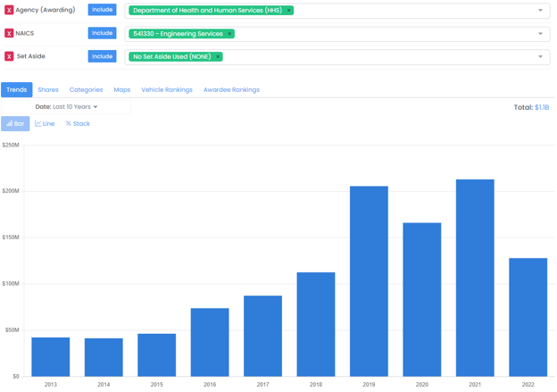
Task: Click the 2014 bar in the chart
Action: tap(104, 357)
